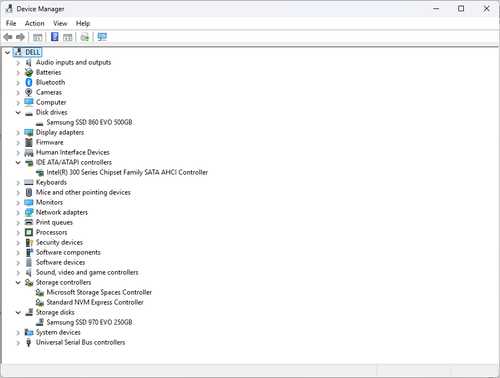Image resolution: width=500 pixels, height=378 pixels.
Task: Expand the Processors category
Action: pos(18,233)
